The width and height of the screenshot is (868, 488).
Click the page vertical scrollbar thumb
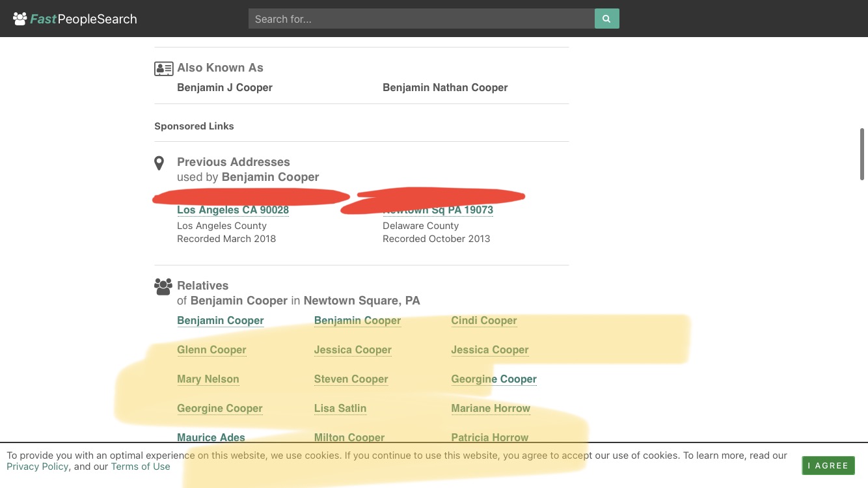point(862,154)
